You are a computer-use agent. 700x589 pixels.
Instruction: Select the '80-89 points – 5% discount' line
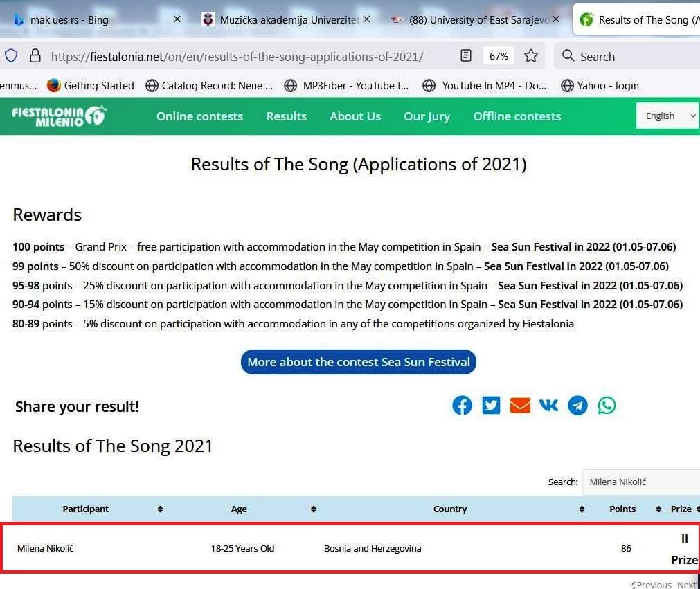pyautogui.click(x=294, y=323)
